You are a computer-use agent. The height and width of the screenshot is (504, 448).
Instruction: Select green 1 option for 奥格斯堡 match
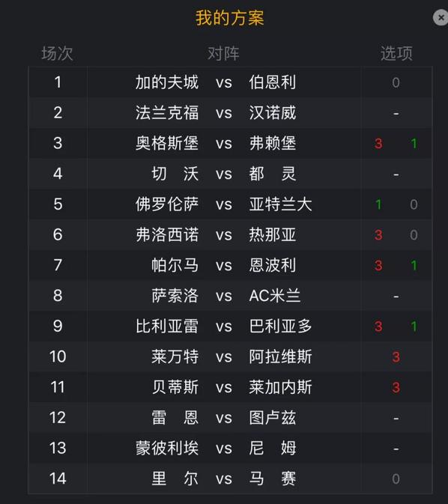[x=414, y=144]
